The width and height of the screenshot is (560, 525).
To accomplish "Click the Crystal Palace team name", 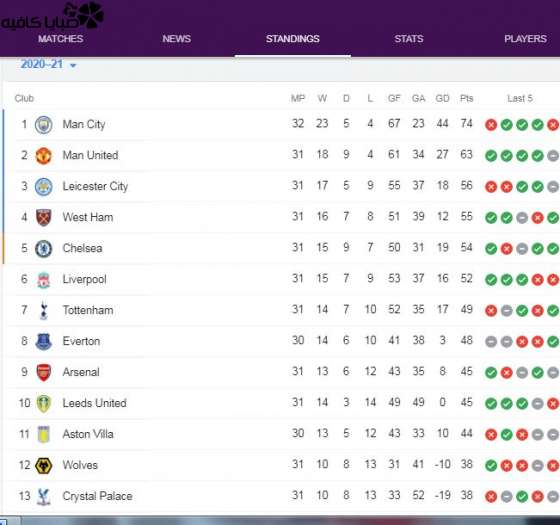I will (98, 496).
